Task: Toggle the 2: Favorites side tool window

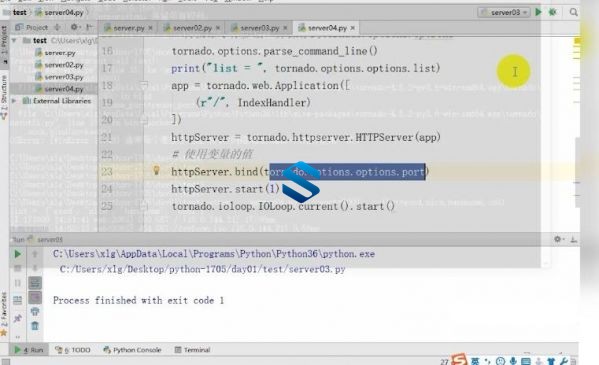Action: (x=4, y=314)
